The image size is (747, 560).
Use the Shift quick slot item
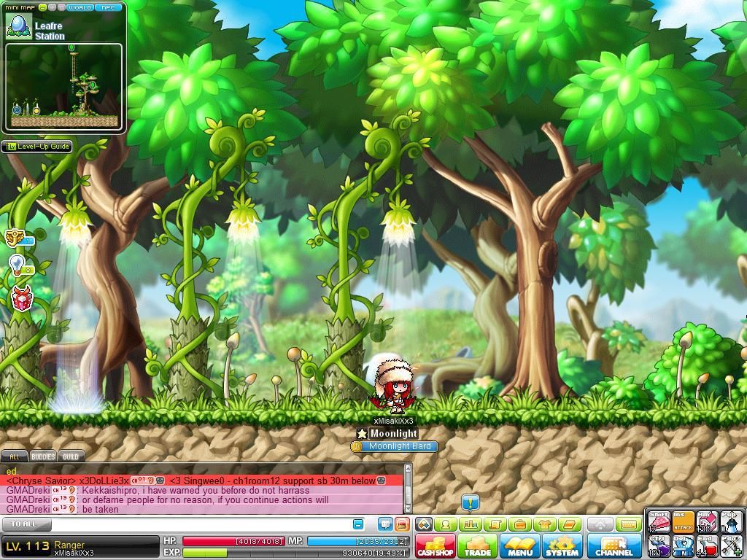pos(659,522)
